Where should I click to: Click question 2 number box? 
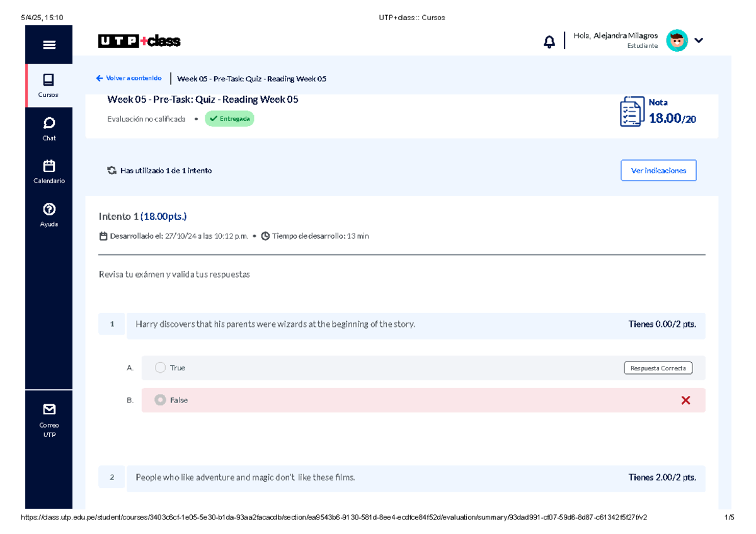pos(112,477)
